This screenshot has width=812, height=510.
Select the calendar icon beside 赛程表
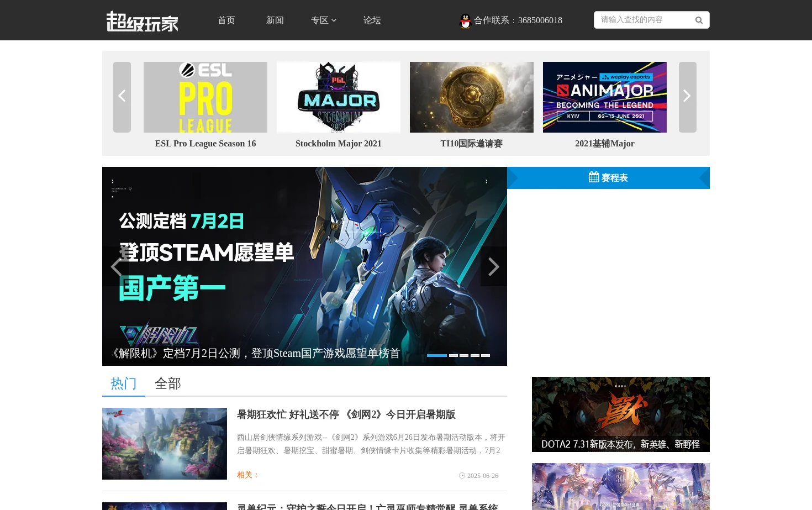point(594,177)
